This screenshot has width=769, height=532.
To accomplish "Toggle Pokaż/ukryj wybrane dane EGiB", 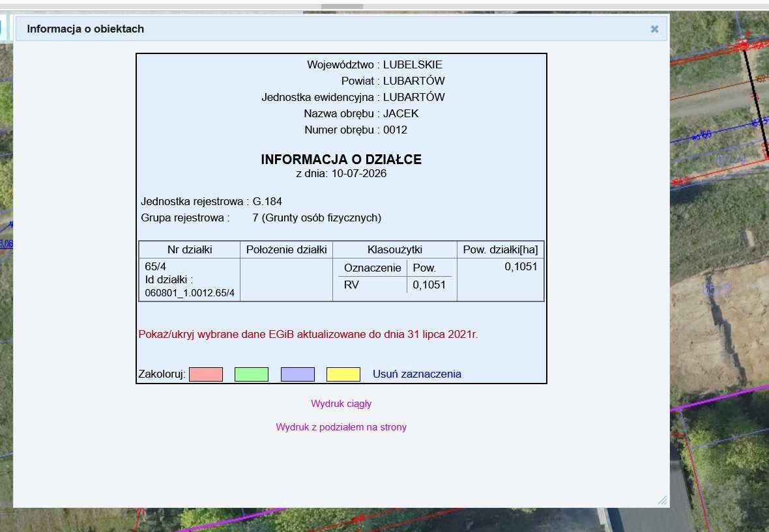I will 308,334.
